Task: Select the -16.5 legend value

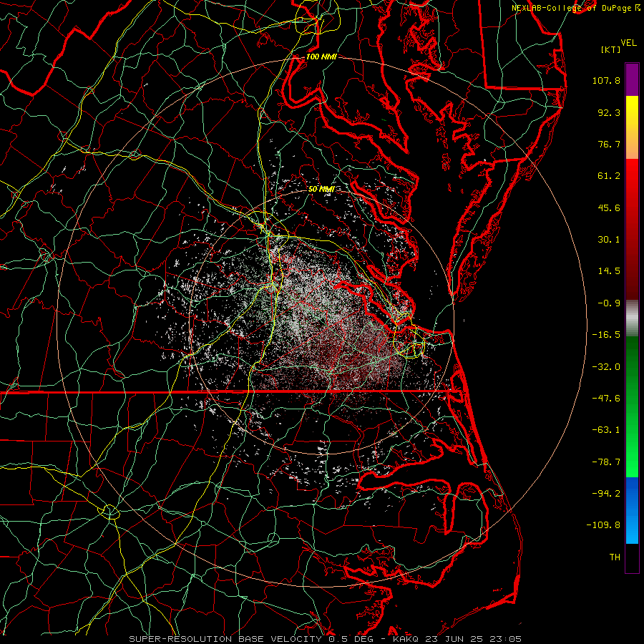Action: click(x=606, y=335)
